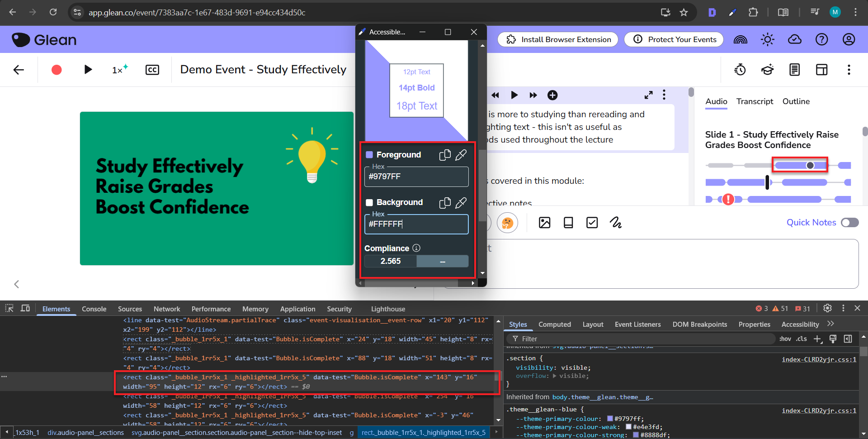Screen dimensions: 868x439
Task: Expand more DevTools style tabs chevron
Action: [x=830, y=324]
